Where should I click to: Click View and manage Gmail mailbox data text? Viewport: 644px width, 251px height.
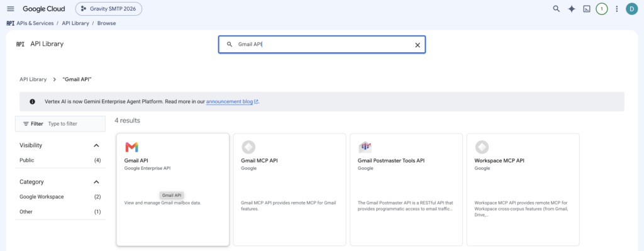coord(163,203)
